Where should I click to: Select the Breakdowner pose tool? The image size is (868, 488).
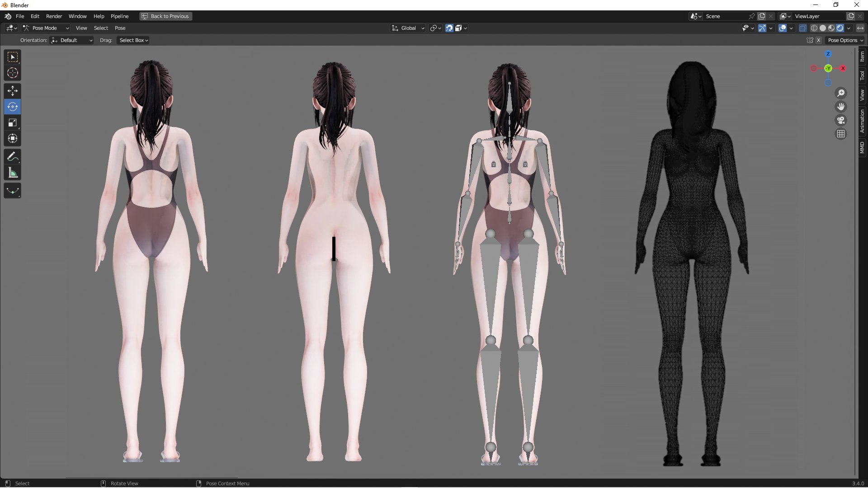coord(13,191)
